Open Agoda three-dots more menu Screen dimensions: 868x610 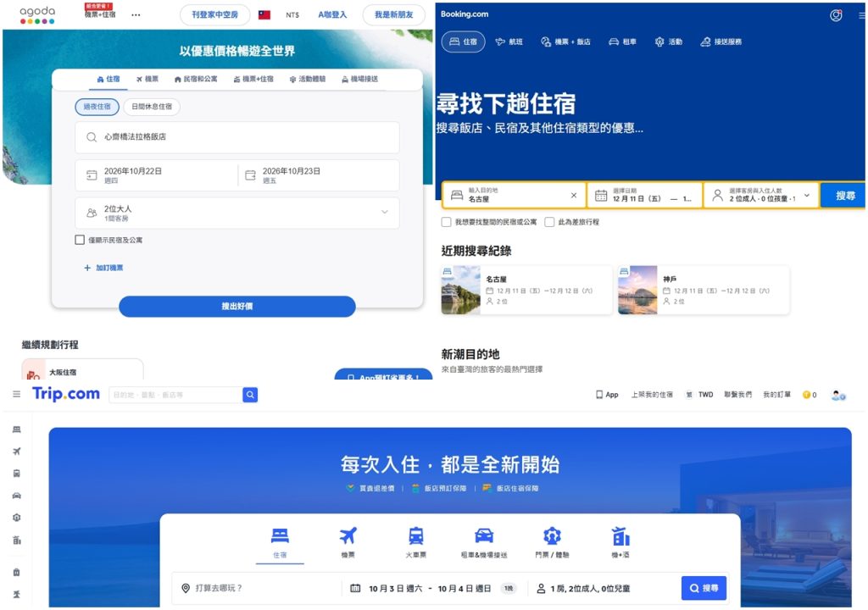click(x=136, y=15)
